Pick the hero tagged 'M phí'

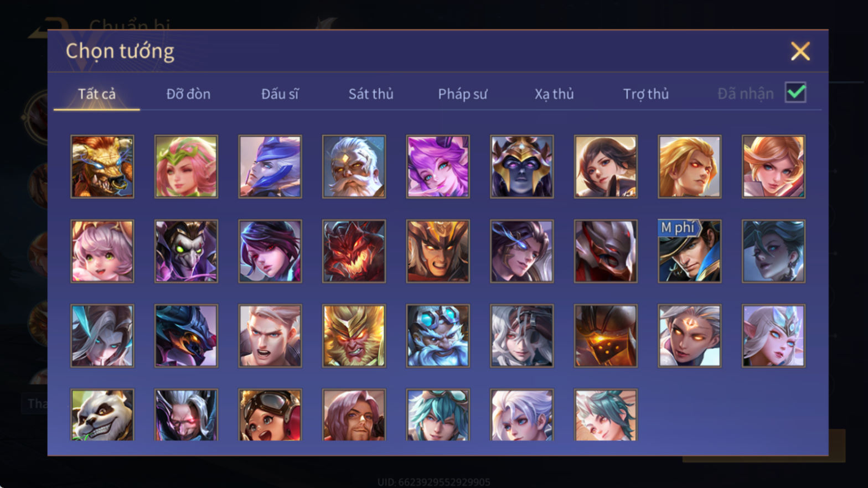[x=689, y=251]
